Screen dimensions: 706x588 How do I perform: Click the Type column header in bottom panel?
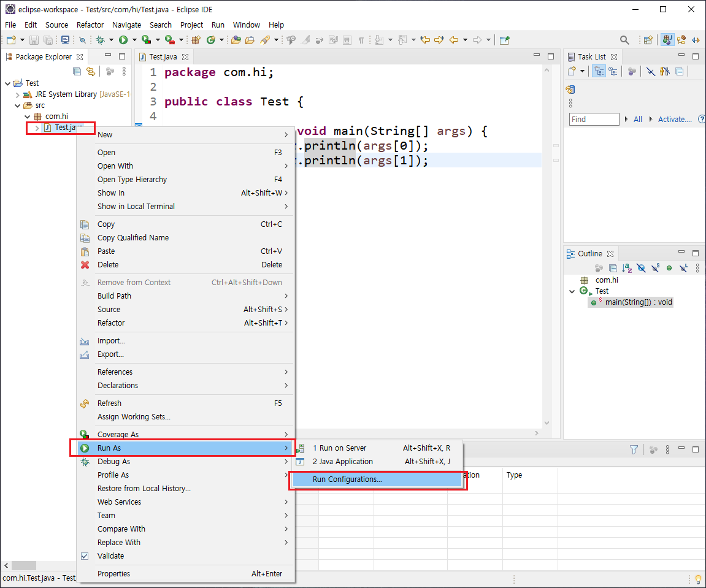point(530,475)
